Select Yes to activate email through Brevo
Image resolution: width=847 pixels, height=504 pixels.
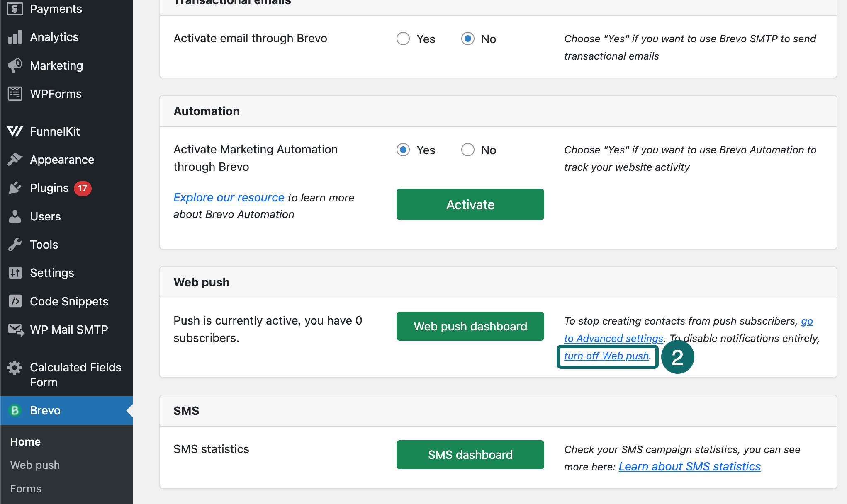point(403,39)
